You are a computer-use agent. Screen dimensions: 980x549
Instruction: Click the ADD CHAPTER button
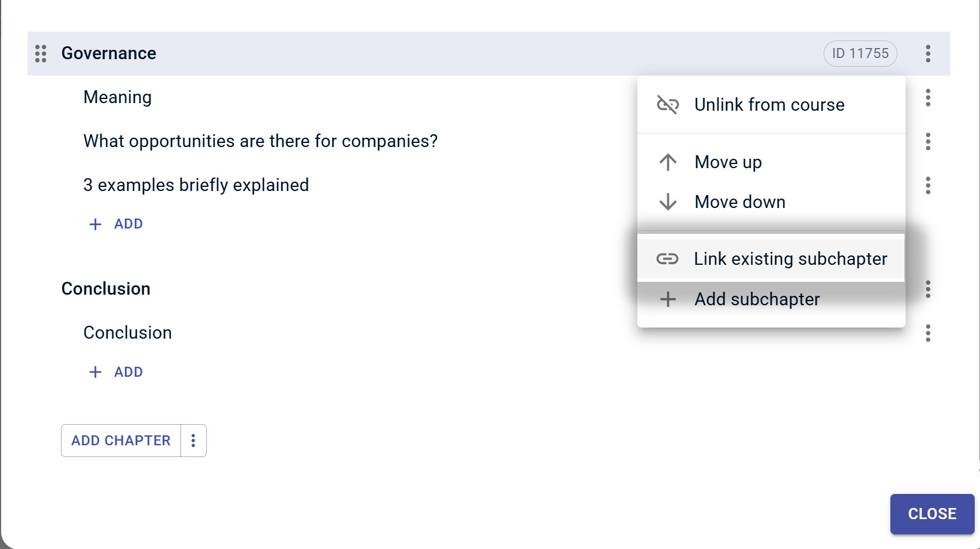coord(121,441)
